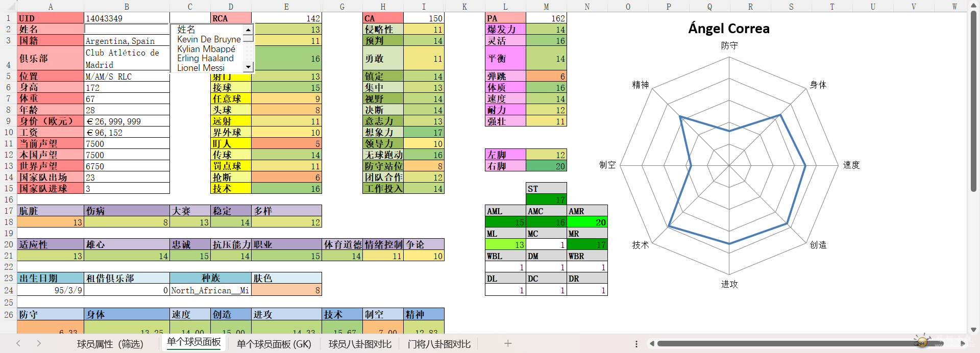Click the birth date cell 95/3/9
This screenshot has height=353, width=980.
point(51,290)
